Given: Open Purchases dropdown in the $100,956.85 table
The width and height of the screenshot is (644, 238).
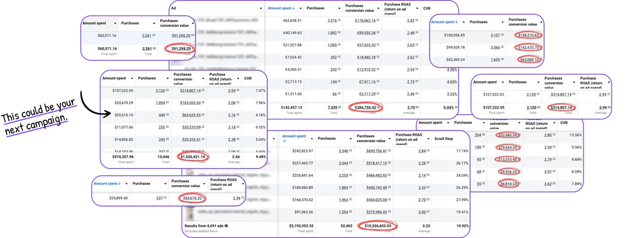Looking at the screenshot, I should [502, 22].
